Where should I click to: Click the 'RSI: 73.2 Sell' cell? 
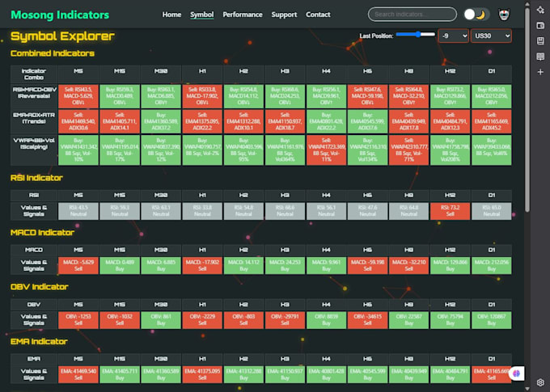click(450, 211)
